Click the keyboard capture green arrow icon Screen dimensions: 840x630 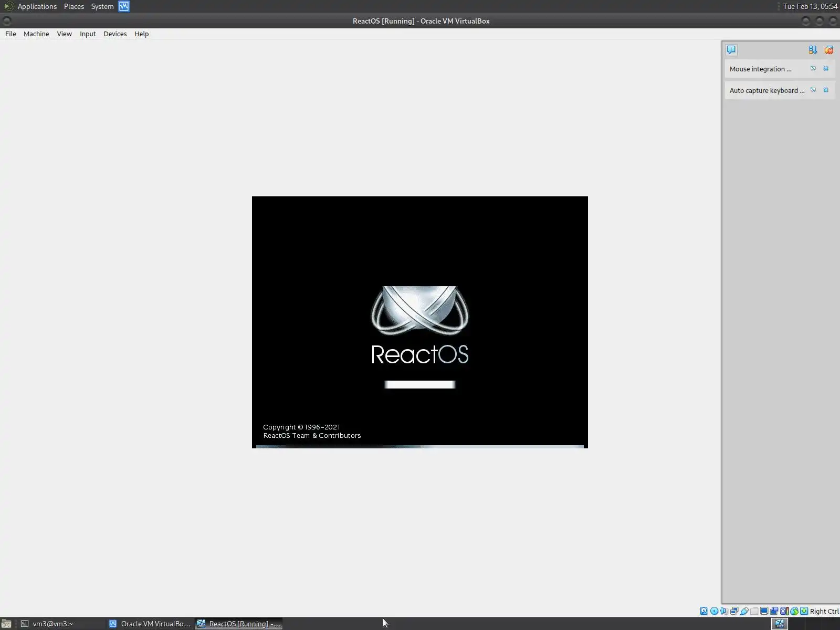pyautogui.click(x=804, y=611)
